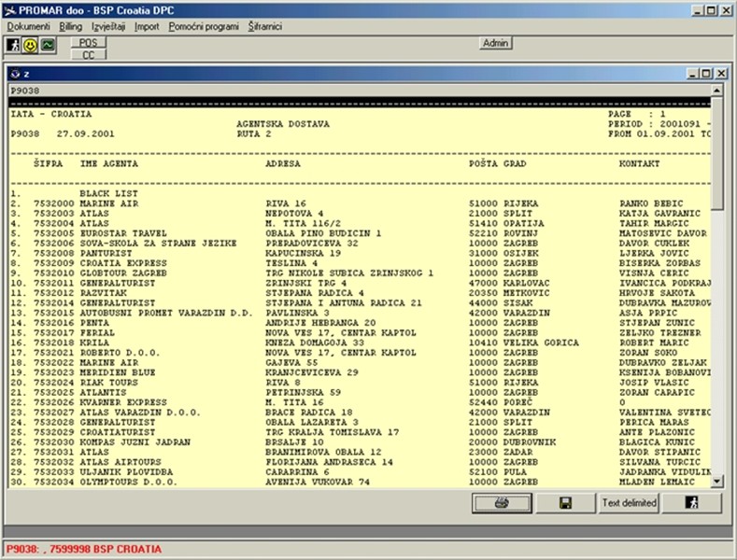
Task: Click the AGENTSKA DOSTAVA report title
Action: click(283, 124)
